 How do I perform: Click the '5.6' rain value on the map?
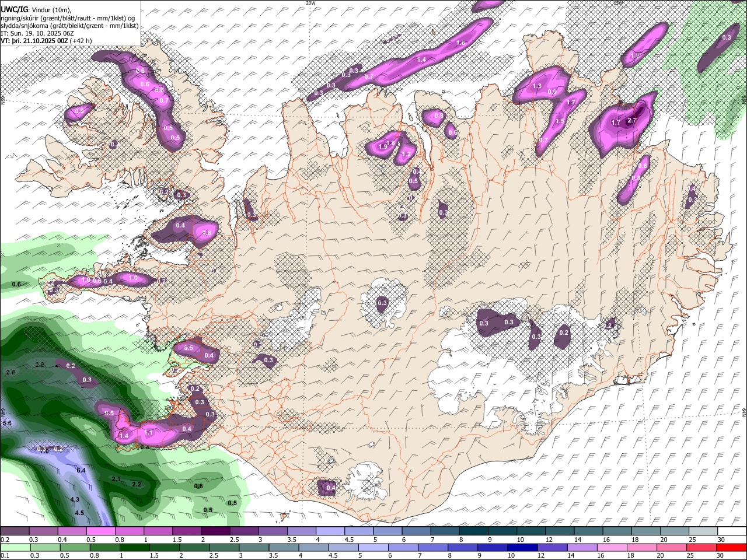(x=7, y=423)
